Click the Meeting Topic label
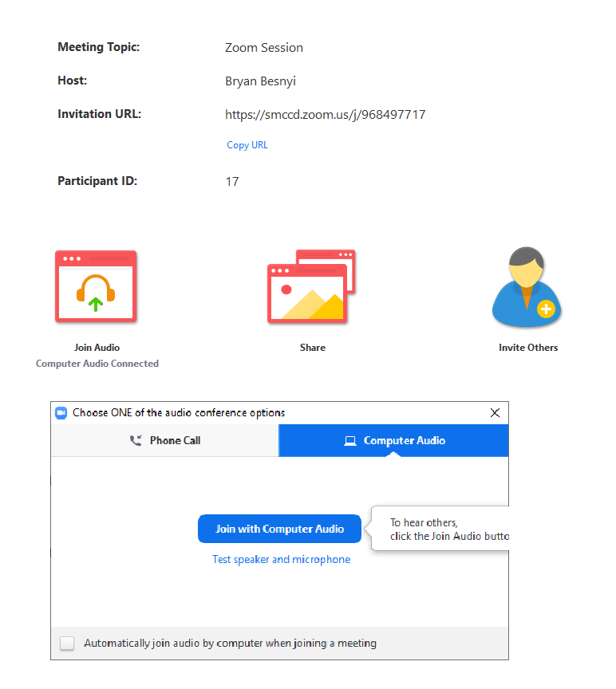 pos(98,47)
